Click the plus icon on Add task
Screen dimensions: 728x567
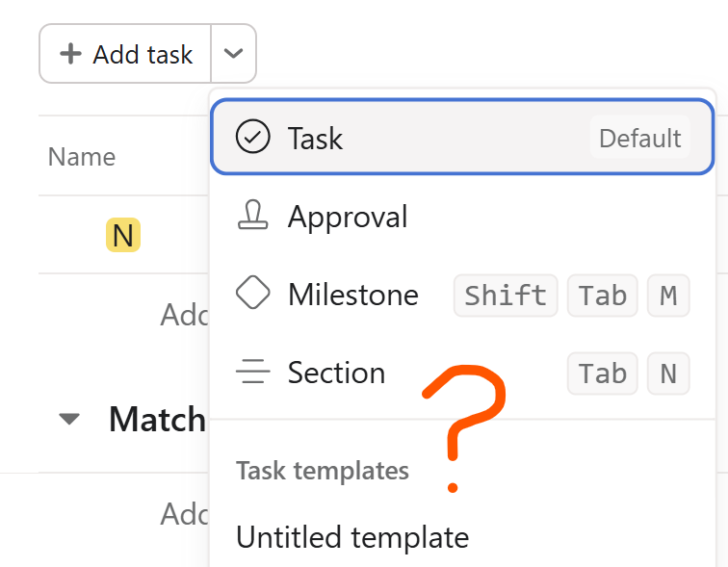click(70, 54)
